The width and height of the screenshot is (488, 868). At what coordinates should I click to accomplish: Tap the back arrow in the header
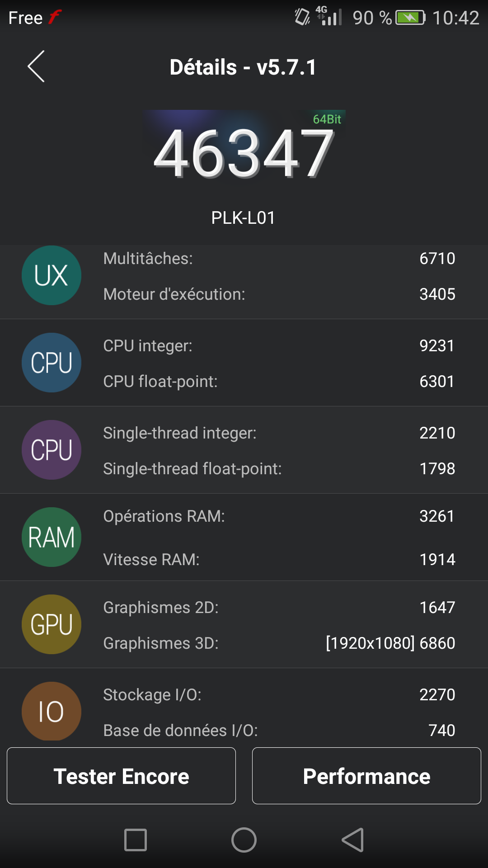tap(36, 66)
